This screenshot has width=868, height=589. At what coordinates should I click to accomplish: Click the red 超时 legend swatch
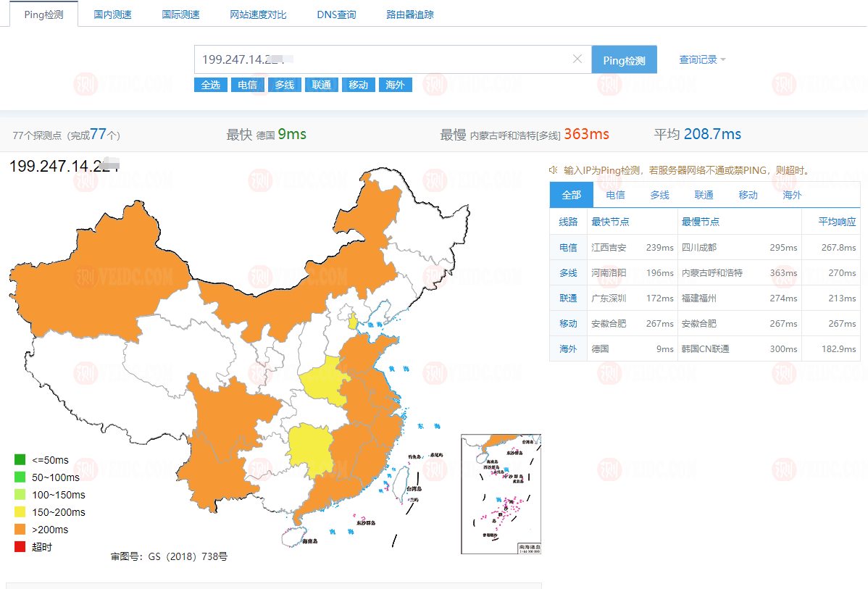point(18,546)
